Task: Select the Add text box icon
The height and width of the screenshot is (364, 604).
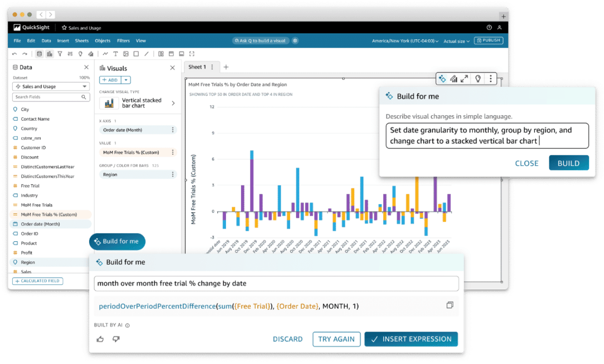Action: [115, 54]
